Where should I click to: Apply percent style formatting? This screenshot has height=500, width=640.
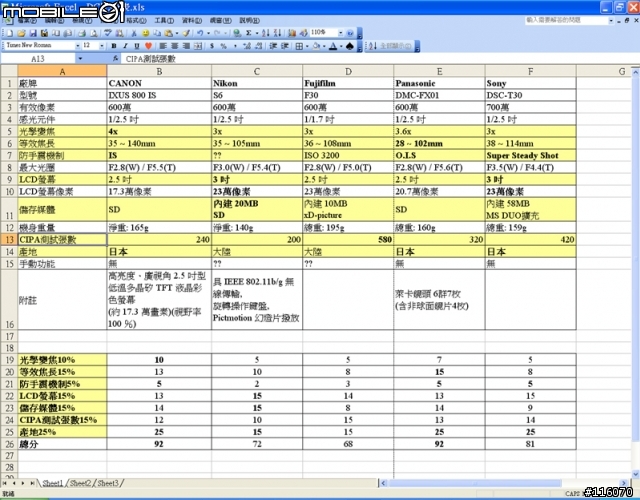(x=223, y=46)
